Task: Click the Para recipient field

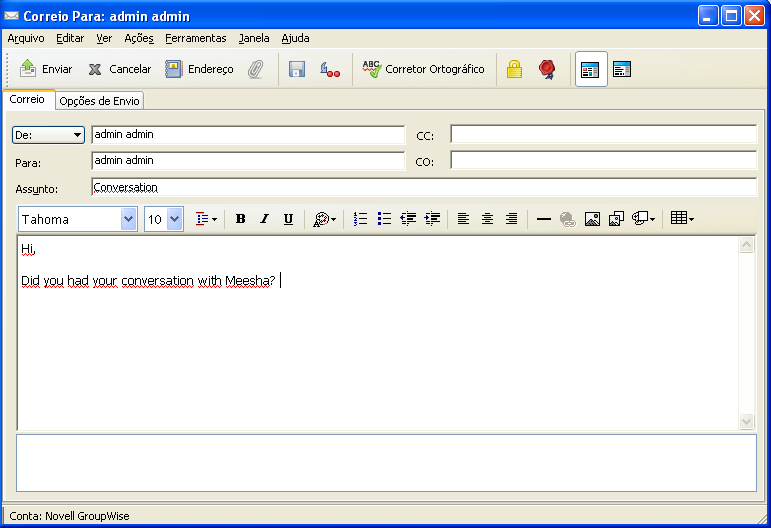Action: [248, 161]
